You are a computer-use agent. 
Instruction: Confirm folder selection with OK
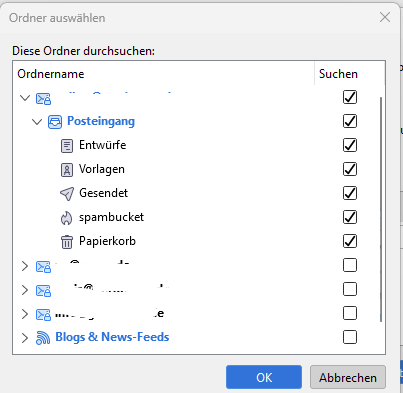(264, 377)
